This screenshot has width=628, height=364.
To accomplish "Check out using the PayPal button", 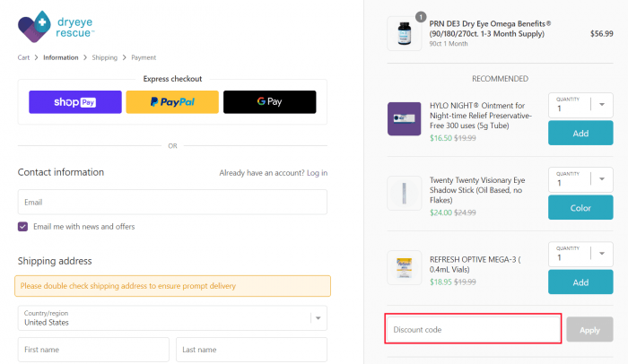I will point(172,102).
